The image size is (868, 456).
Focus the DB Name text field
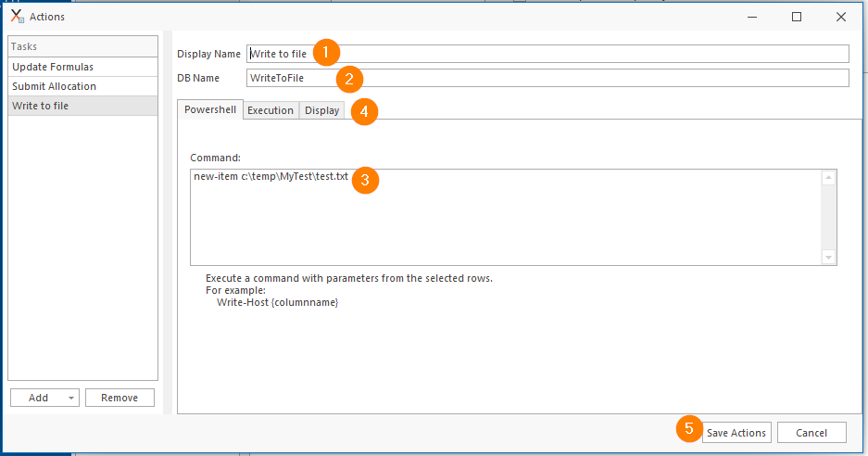[x=547, y=78]
